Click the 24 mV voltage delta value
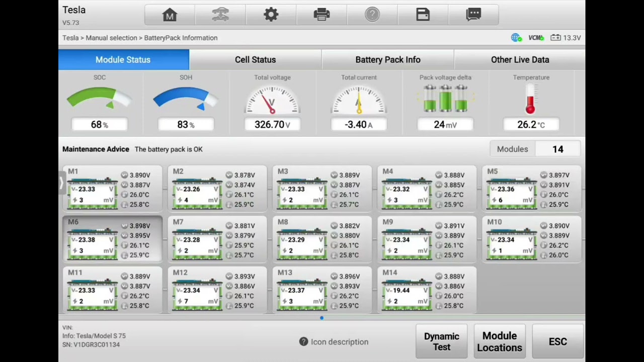Viewport: 644px width, 362px height. pyautogui.click(x=445, y=124)
